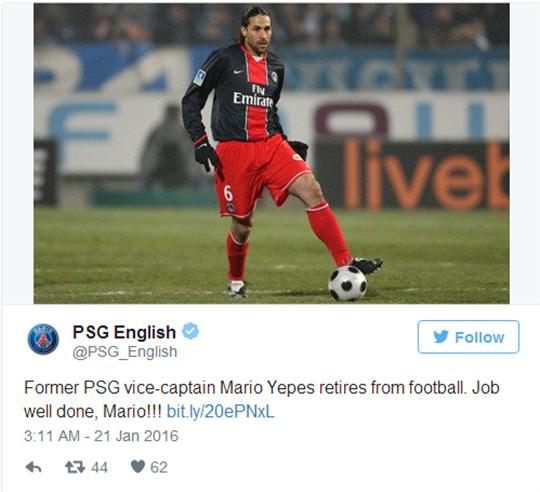Click the orange advertising board in photo
This screenshot has width=540, height=492.
tap(412, 175)
